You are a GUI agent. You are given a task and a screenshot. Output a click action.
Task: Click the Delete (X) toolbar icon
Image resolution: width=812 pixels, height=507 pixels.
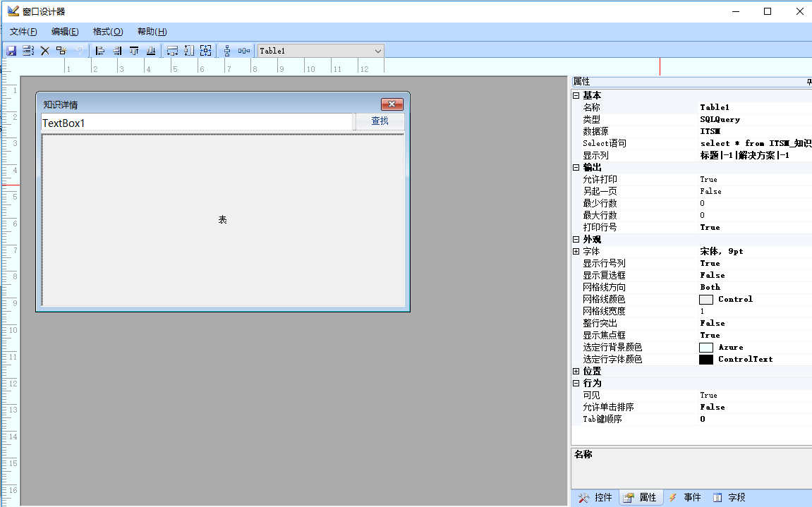(x=44, y=51)
